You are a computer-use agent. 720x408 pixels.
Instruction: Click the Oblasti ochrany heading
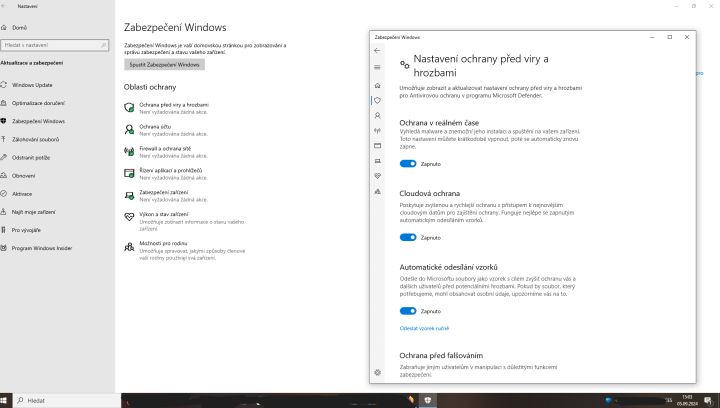click(150, 87)
